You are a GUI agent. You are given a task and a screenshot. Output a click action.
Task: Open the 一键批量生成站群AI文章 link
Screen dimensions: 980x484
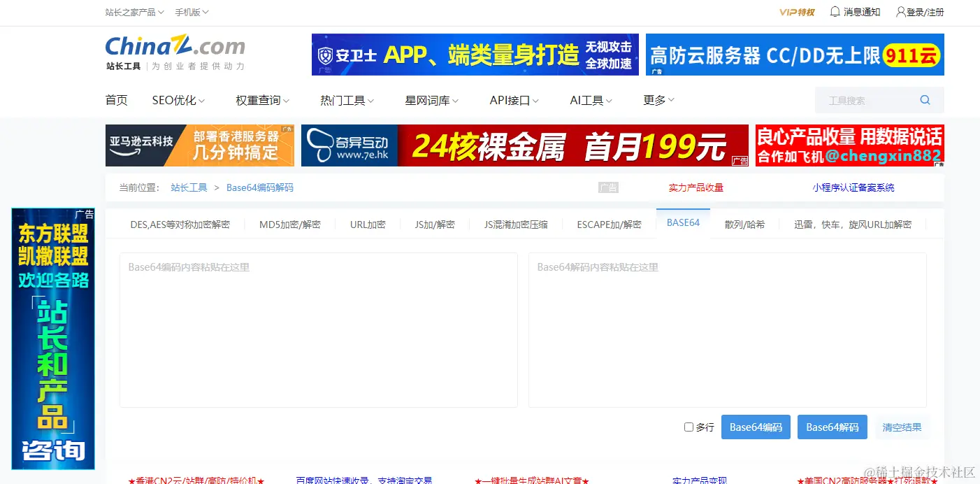click(x=532, y=480)
